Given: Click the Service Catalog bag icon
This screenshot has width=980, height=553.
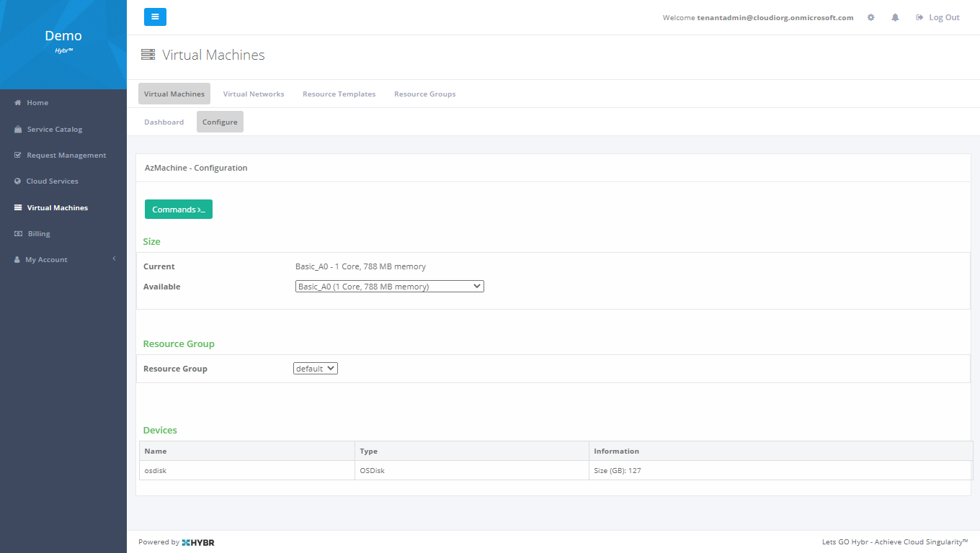Looking at the screenshot, I should (18, 130).
